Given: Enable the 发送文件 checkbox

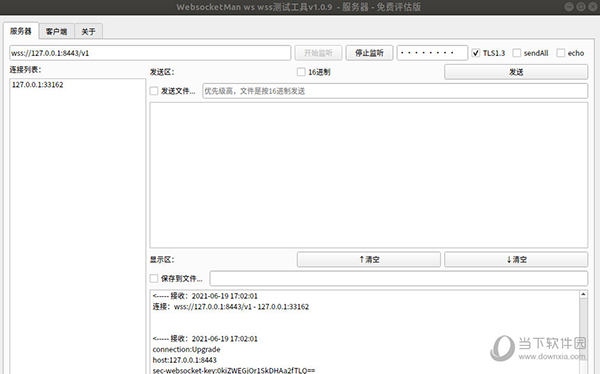Looking at the screenshot, I should 154,91.
